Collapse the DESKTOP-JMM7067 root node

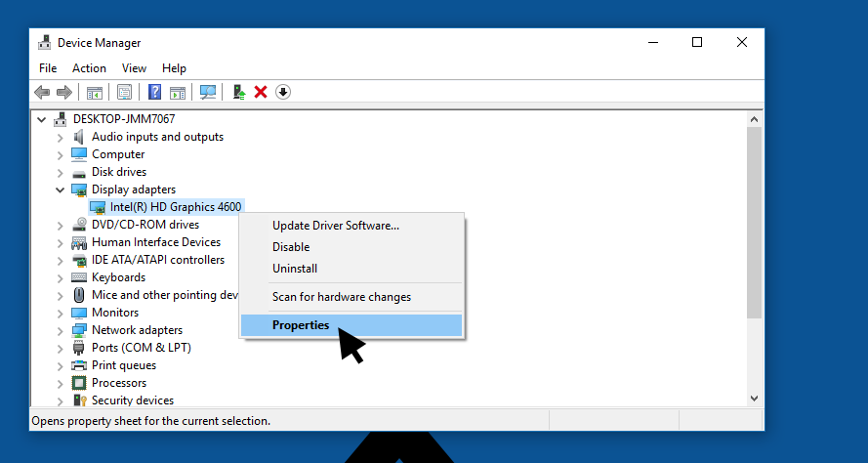[42, 119]
